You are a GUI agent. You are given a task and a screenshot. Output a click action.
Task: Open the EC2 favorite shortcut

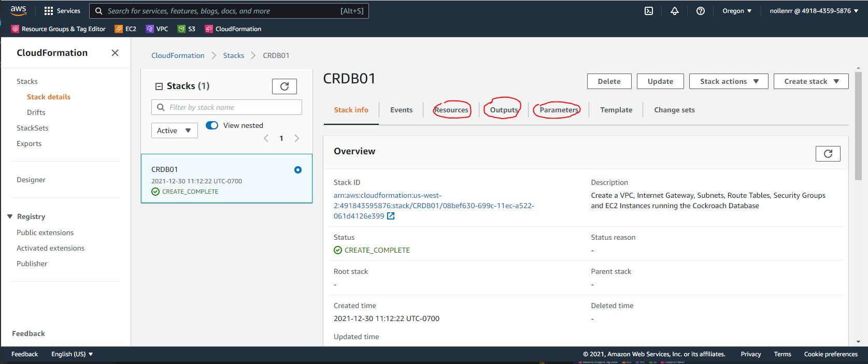tap(125, 29)
